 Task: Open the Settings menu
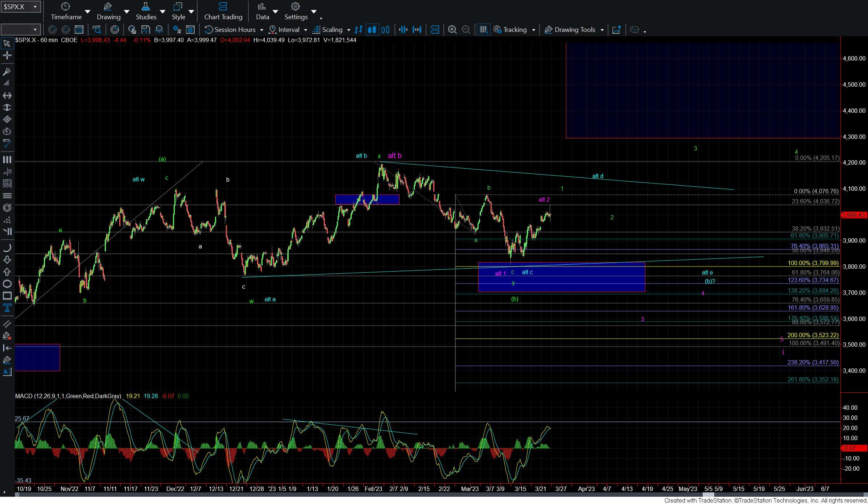296,12
